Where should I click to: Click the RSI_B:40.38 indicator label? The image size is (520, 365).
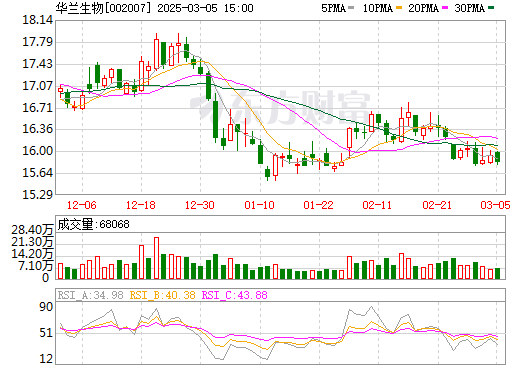click(x=162, y=295)
